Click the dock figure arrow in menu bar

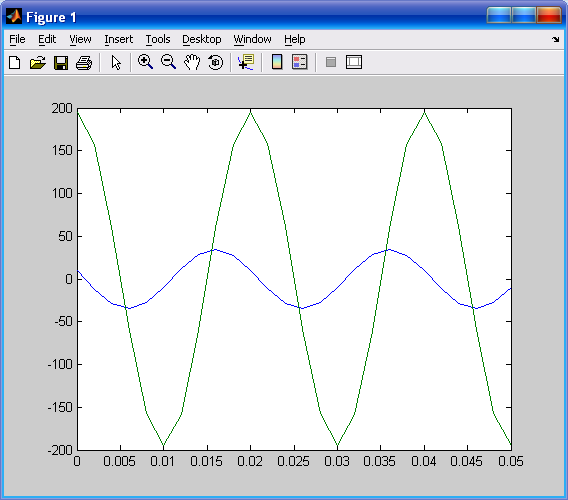click(556, 39)
